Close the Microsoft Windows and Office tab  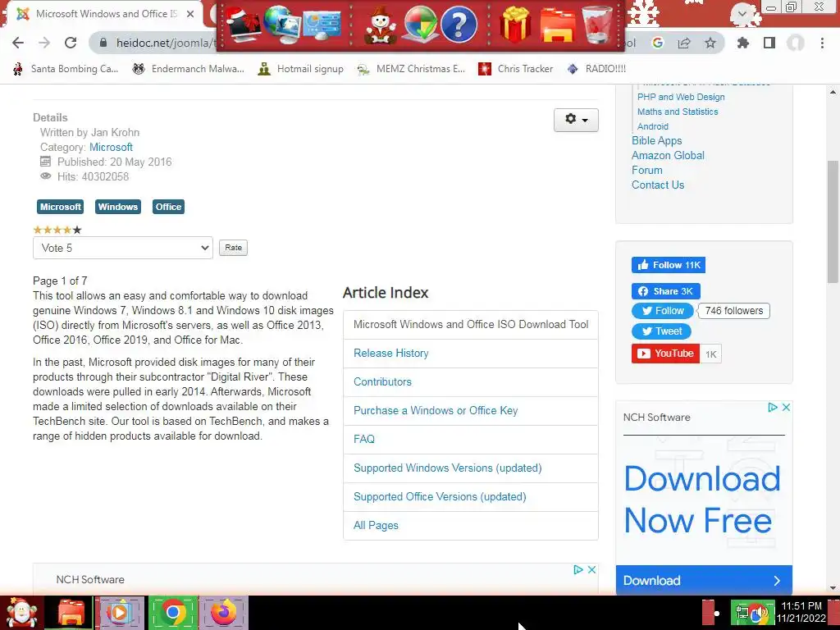coord(190,14)
